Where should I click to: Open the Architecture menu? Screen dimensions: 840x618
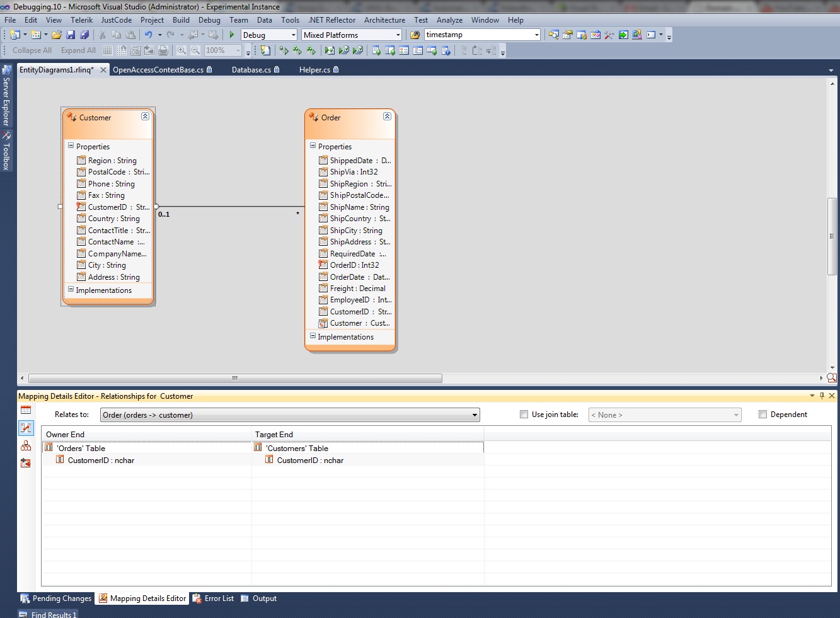384,20
